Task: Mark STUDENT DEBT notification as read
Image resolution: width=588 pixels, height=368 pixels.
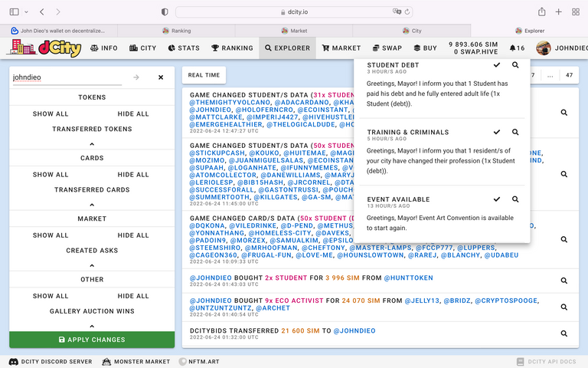Action: tap(497, 65)
